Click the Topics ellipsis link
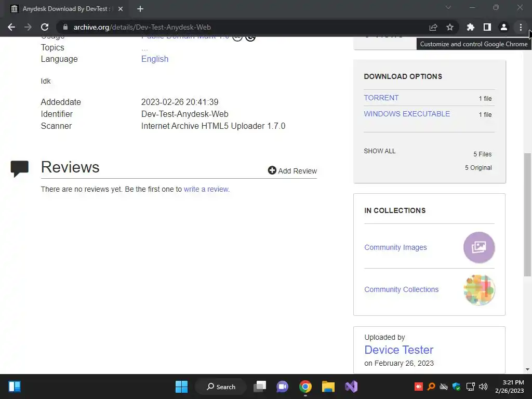The width and height of the screenshot is (532, 399). tap(144, 48)
